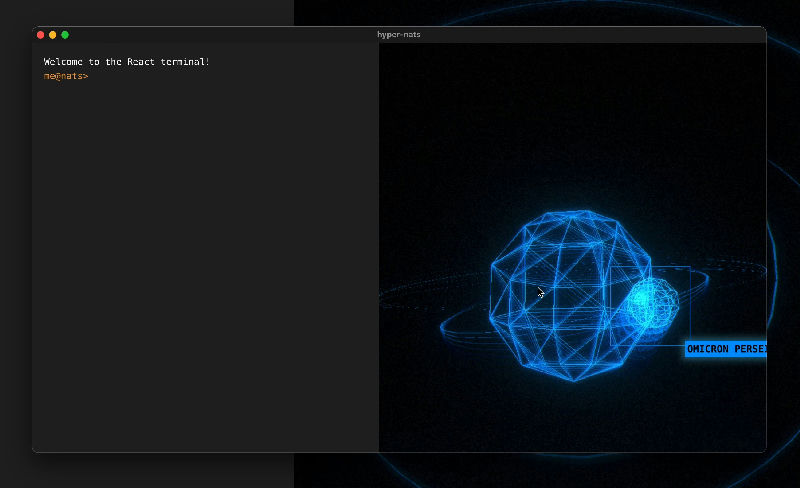Screen dimensions: 800x488
Task: Click the hyper-nats window title
Action: coord(398,35)
